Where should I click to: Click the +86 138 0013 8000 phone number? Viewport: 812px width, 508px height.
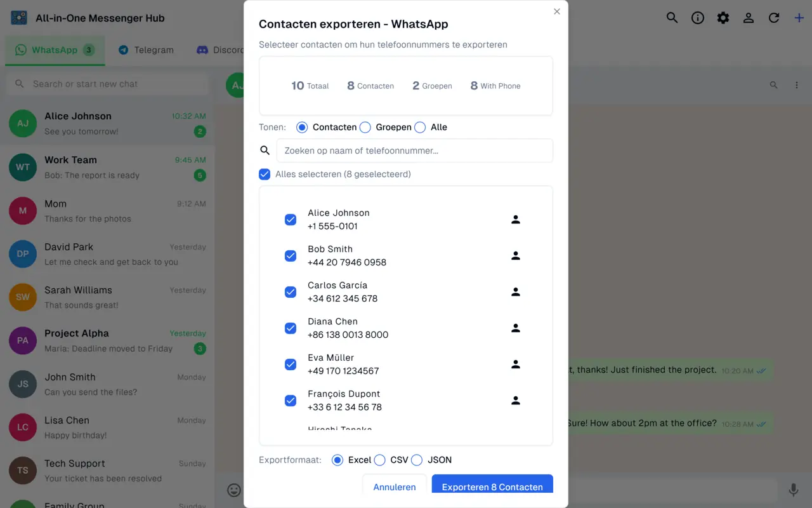coord(348,335)
